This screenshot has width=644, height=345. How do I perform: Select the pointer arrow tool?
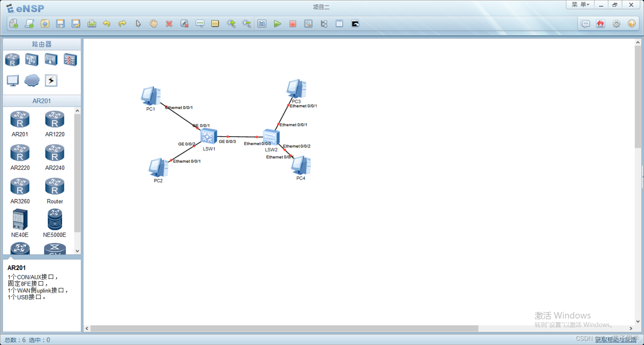coord(138,23)
